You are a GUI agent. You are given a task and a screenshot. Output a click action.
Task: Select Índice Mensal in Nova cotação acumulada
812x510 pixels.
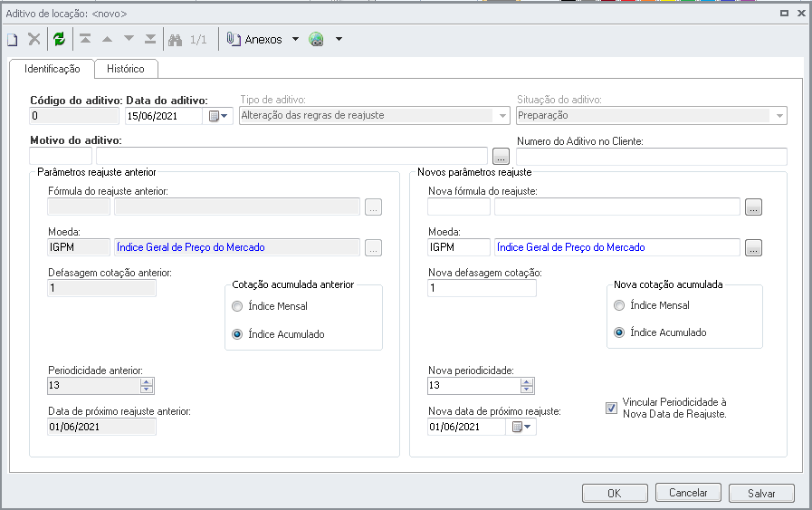click(x=619, y=305)
